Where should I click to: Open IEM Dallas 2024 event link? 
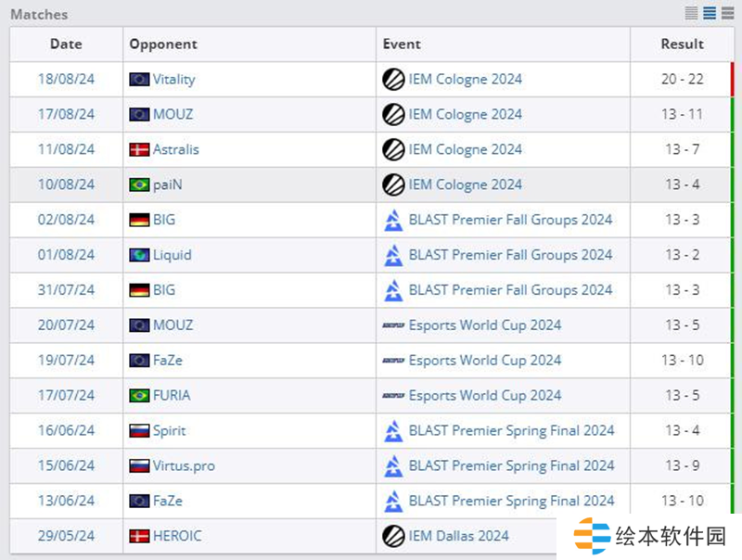[x=458, y=536]
